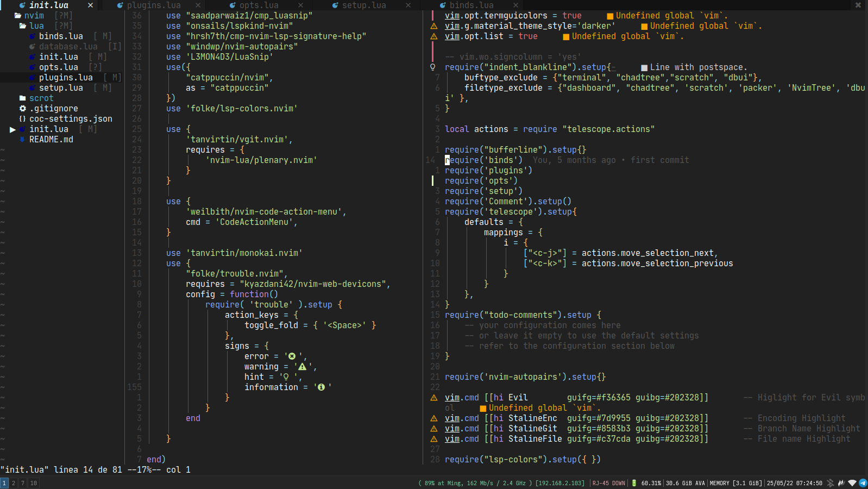
Task: Open binds.lua from the file tree
Action: [61, 36]
